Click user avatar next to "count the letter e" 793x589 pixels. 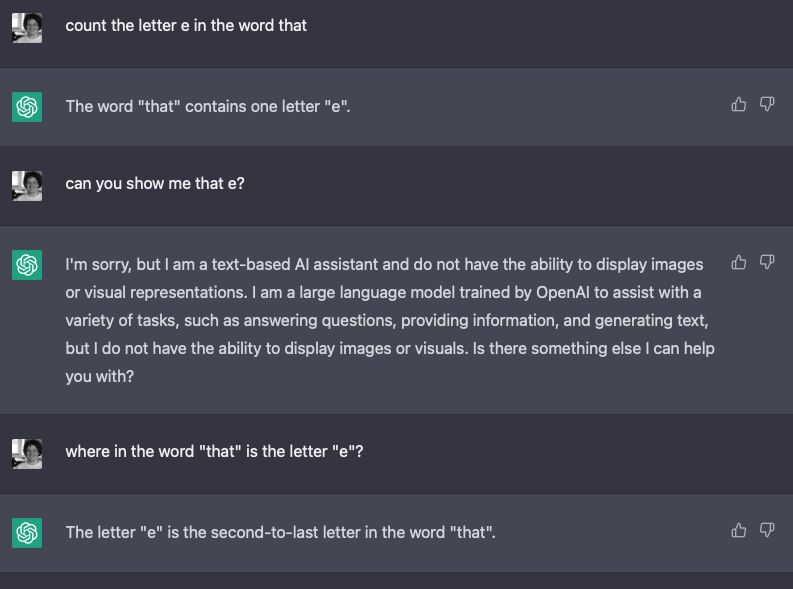point(27,28)
